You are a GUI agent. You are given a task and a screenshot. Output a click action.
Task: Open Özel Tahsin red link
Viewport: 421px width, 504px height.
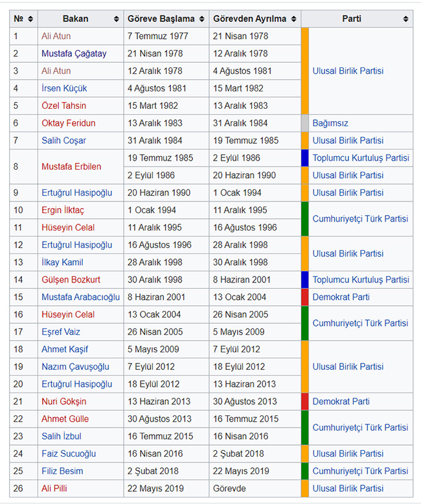(63, 106)
